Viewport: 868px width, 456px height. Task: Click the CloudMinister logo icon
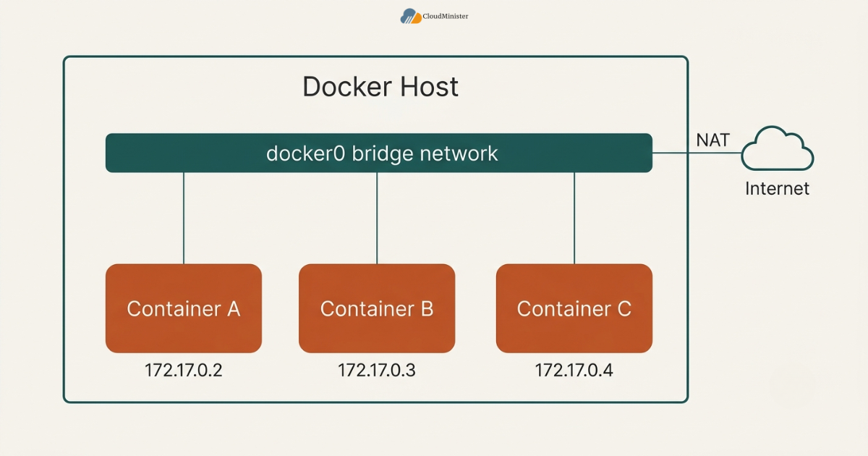click(411, 16)
